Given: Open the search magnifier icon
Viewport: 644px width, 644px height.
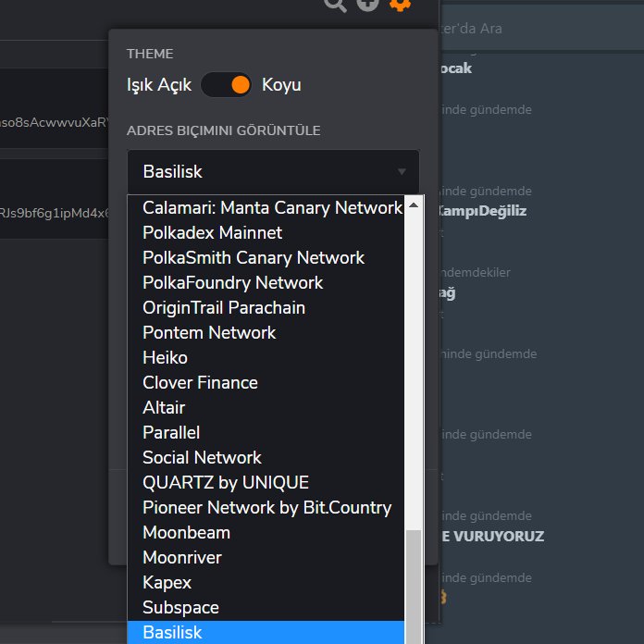Looking at the screenshot, I should click(x=335, y=5).
